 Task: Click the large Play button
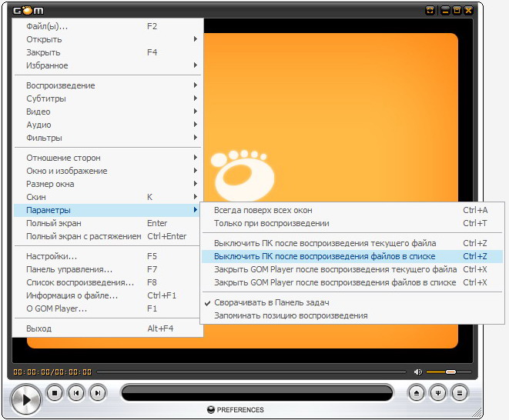coord(26,399)
